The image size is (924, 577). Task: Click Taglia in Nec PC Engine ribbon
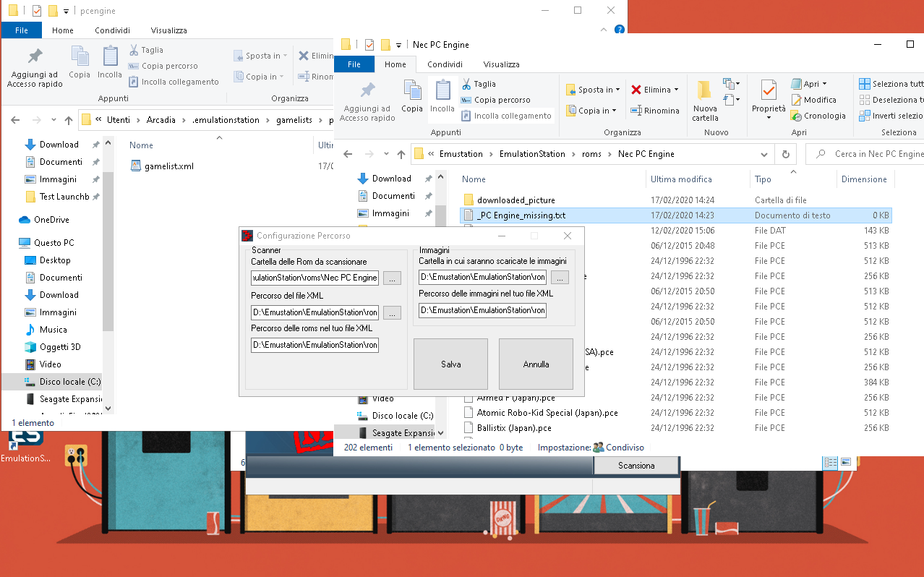[479, 84]
